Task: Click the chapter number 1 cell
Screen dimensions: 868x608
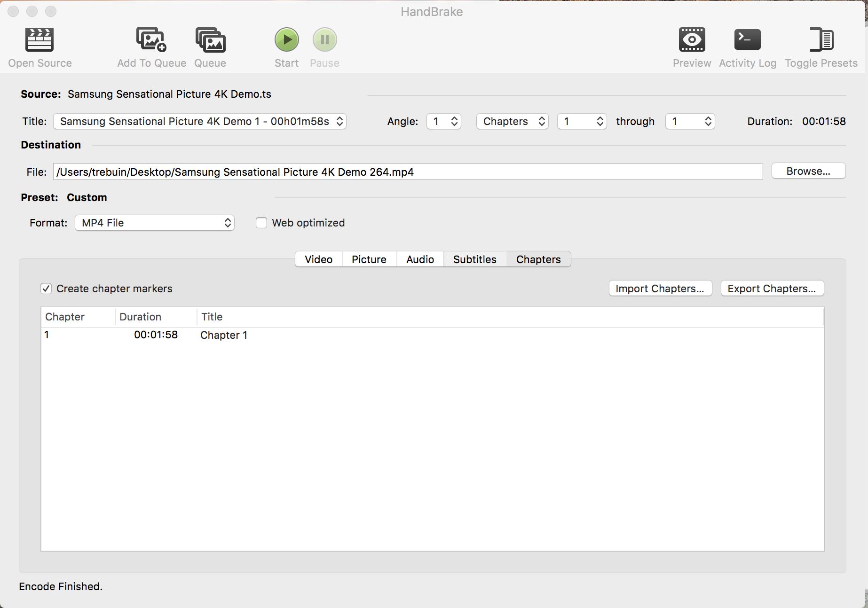Action: tap(47, 335)
